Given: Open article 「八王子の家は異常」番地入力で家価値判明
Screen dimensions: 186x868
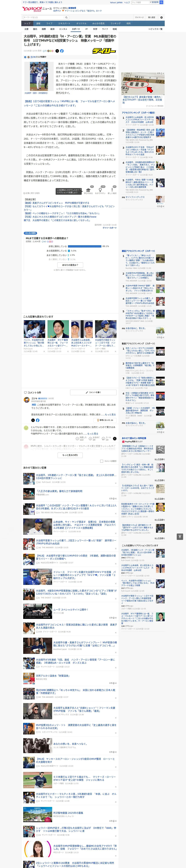Looking at the screenshot, I should pyautogui.click(x=59, y=491).
